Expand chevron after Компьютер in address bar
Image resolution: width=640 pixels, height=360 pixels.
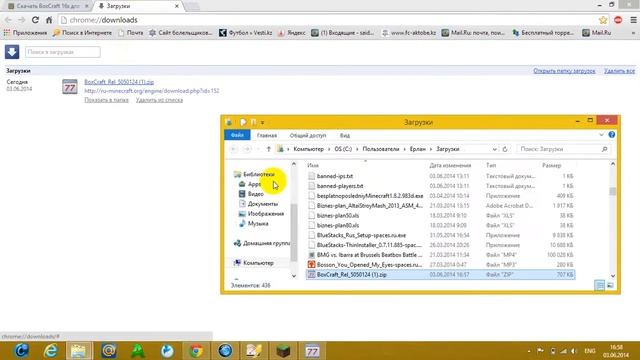pos(329,149)
